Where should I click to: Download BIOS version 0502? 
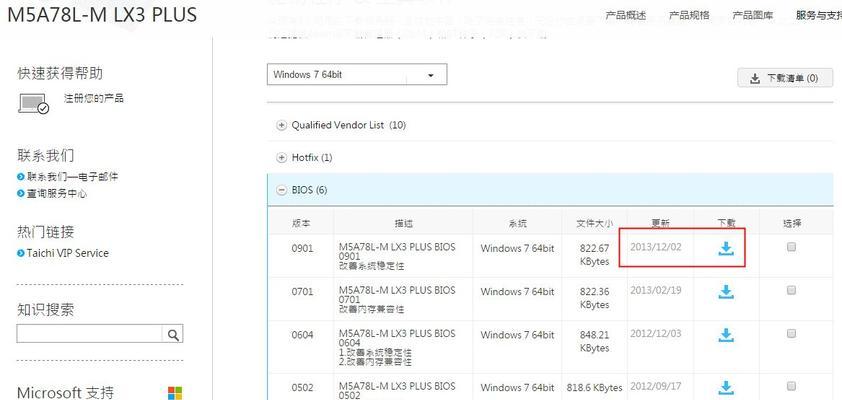(x=726, y=387)
